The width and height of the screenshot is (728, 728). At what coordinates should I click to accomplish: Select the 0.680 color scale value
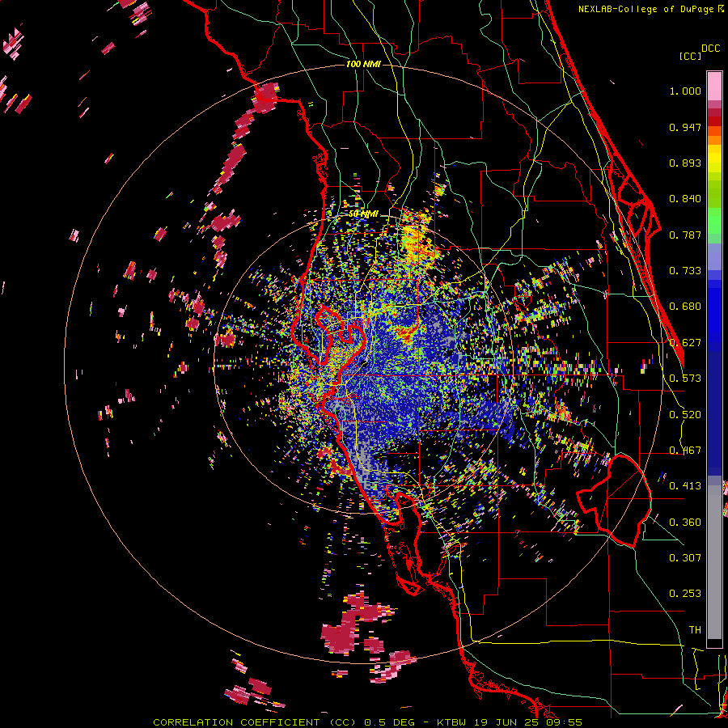point(685,307)
